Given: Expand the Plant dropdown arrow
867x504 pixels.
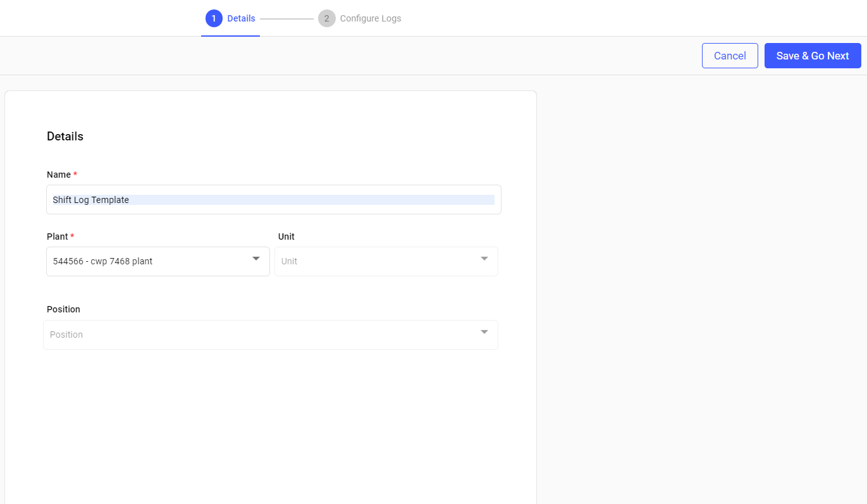Looking at the screenshot, I should pyautogui.click(x=256, y=259).
